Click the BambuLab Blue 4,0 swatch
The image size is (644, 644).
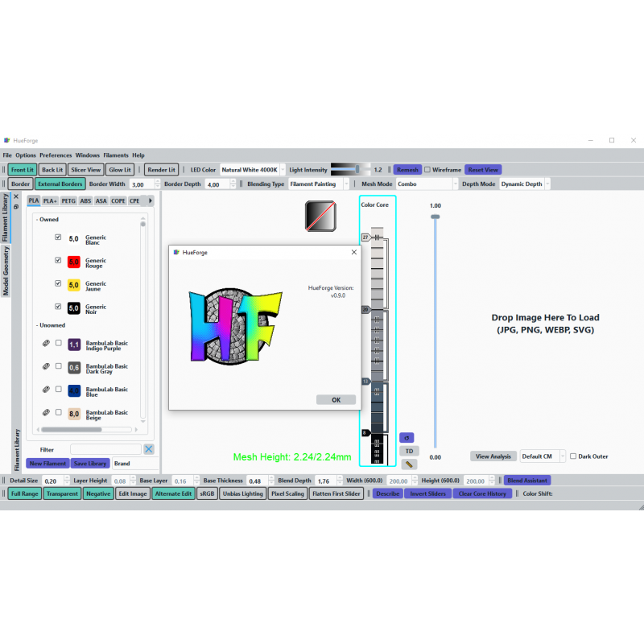[74, 391]
